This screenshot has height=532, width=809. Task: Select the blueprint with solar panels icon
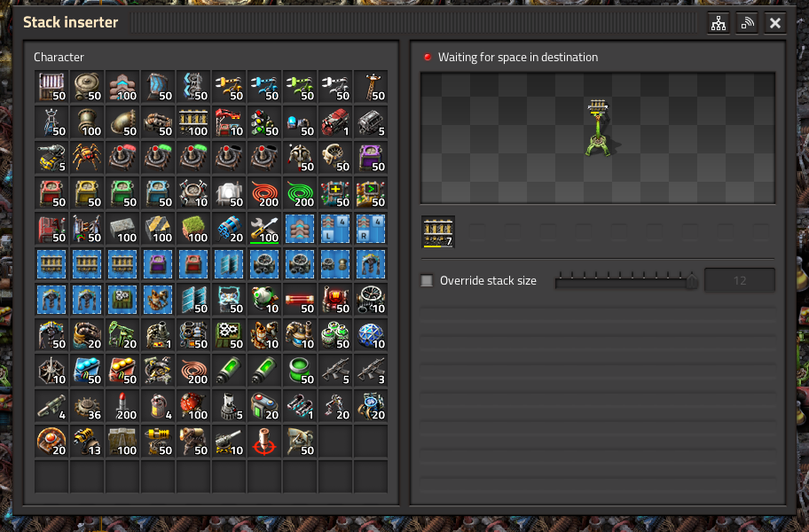(229, 264)
